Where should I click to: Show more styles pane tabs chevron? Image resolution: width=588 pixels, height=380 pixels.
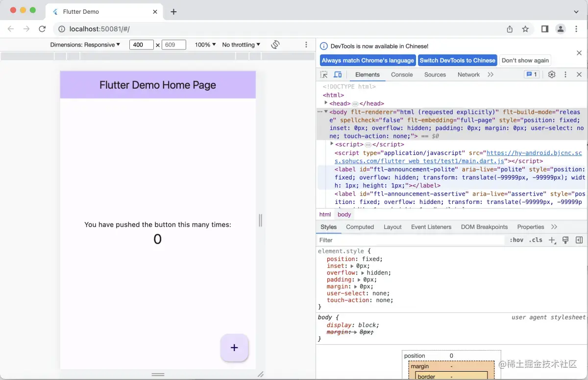click(554, 227)
